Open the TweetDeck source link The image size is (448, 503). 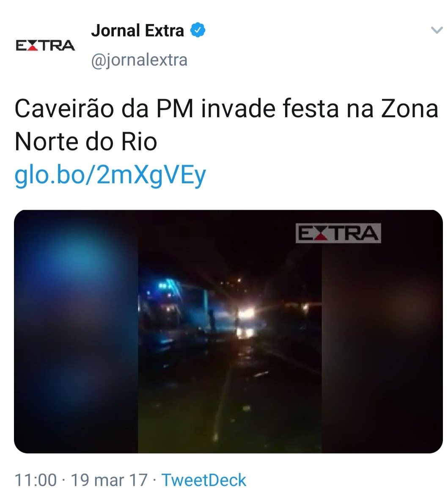(x=204, y=480)
